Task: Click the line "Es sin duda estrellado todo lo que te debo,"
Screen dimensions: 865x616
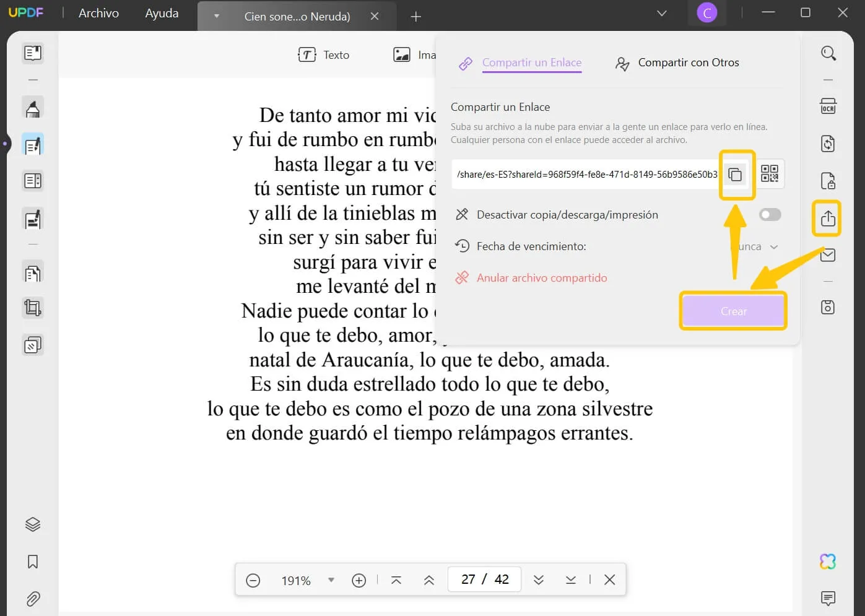Action: [430, 384]
